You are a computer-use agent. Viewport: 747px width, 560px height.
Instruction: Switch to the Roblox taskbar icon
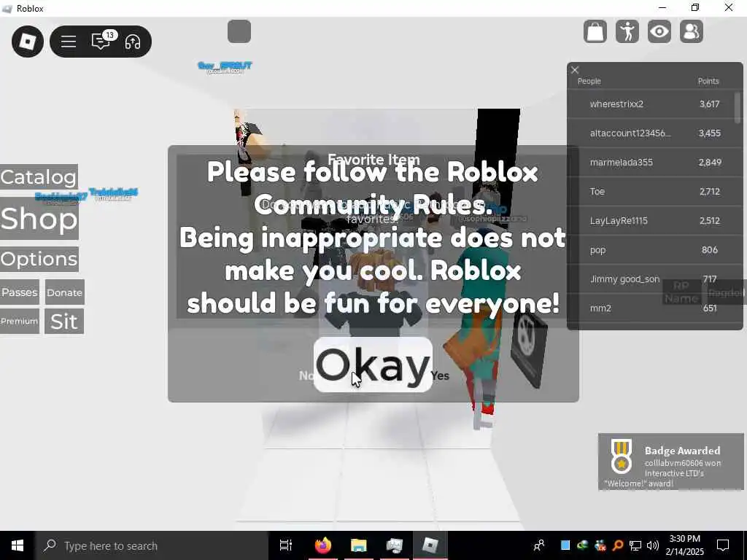[430, 545]
